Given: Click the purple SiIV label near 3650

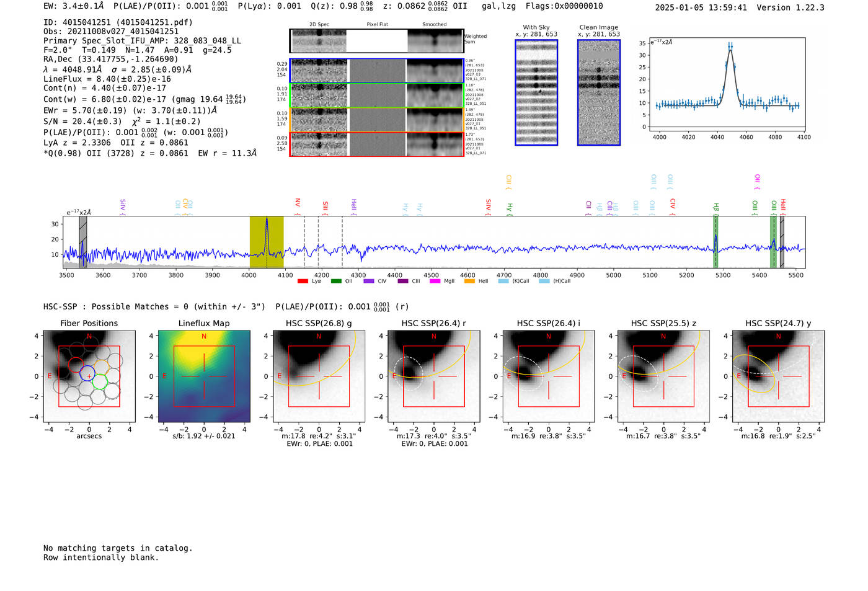Looking at the screenshot, I should pos(123,207).
